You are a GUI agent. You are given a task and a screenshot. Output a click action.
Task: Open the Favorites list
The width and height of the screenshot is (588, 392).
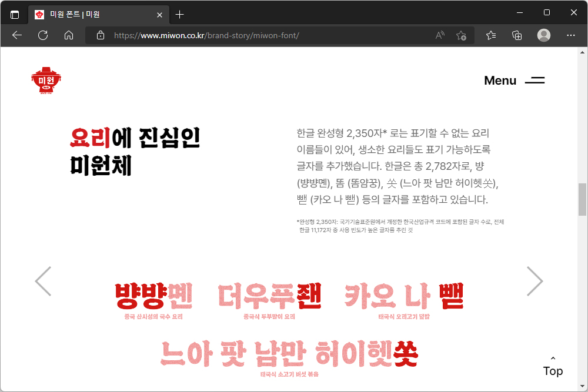pyautogui.click(x=491, y=35)
